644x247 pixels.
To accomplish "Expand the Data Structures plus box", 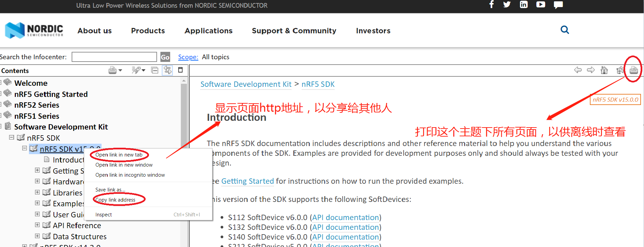I will click(x=37, y=236).
